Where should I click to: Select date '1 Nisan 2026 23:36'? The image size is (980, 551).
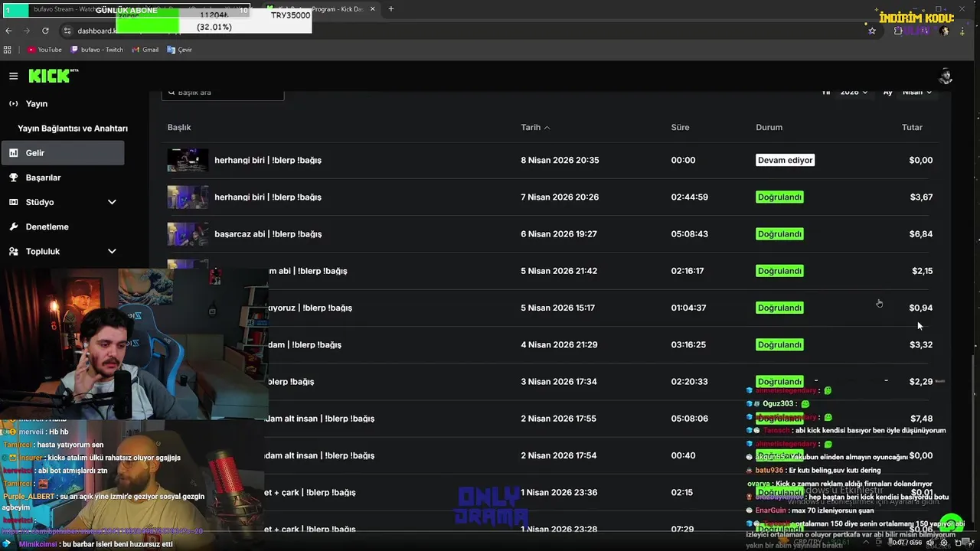pyautogui.click(x=559, y=492)
